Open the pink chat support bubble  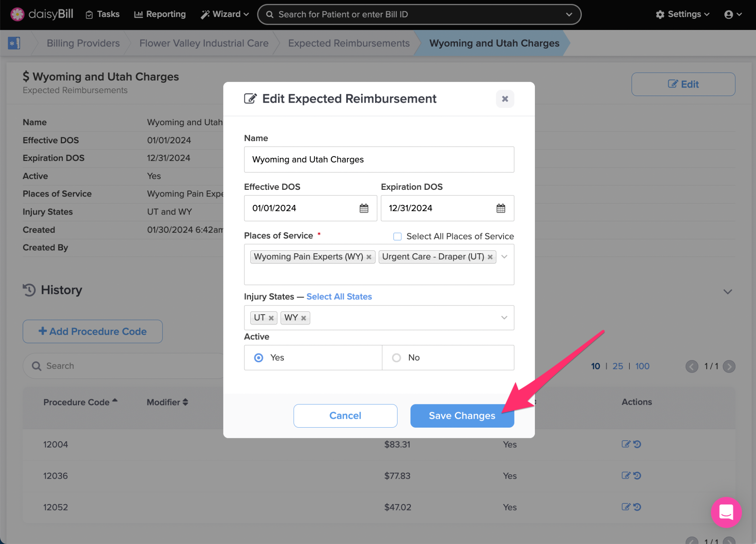726,512
